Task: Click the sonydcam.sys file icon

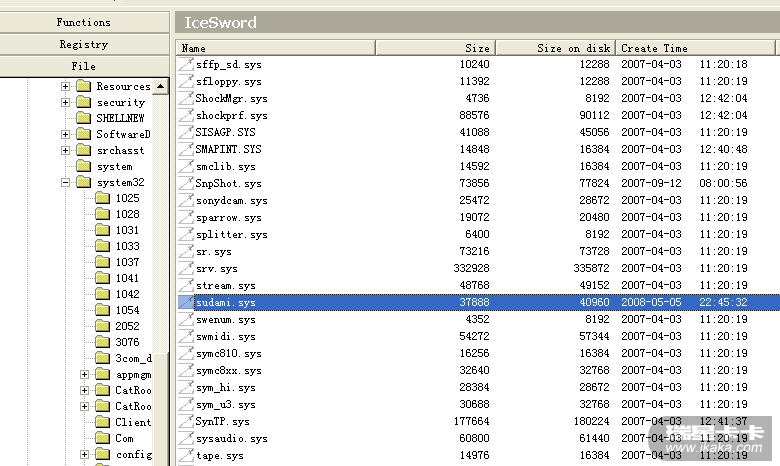Action: [x=186, y=200]
